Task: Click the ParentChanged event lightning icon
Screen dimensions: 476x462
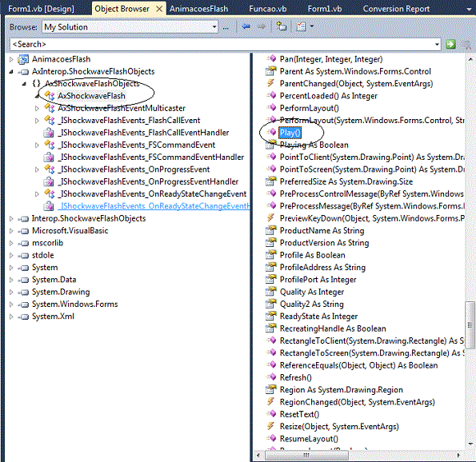Action: (270, 83)
